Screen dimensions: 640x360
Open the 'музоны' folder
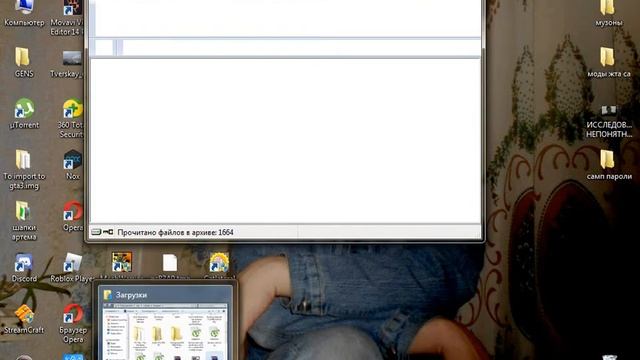tap(608, 13)
